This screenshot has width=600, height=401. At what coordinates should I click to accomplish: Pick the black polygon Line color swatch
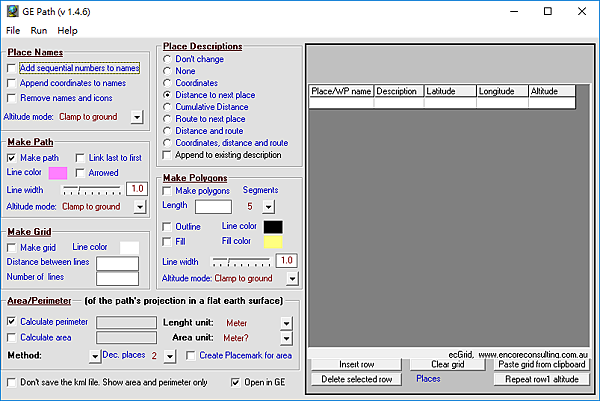pos(273,227)
